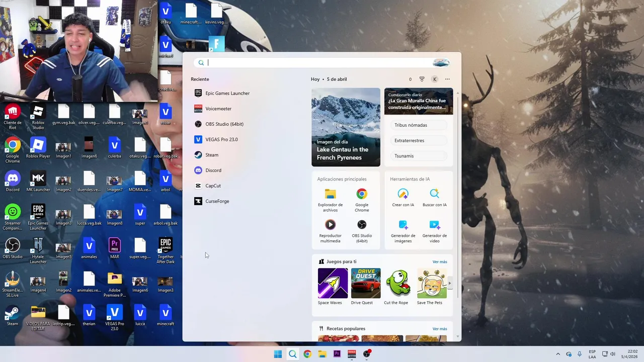Advance the Juegos para ti carousel arrow
Image resolution: width=644 pixels, height=362 pixels.
[x=449, y=284]
